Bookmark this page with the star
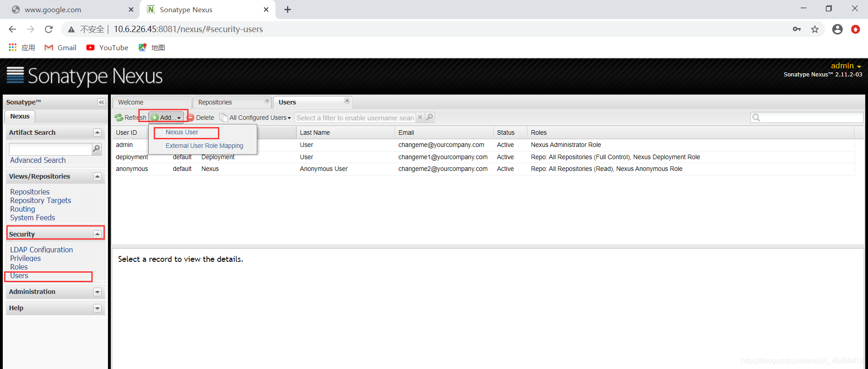Viewport: 868px width, 369px height. 815,29
